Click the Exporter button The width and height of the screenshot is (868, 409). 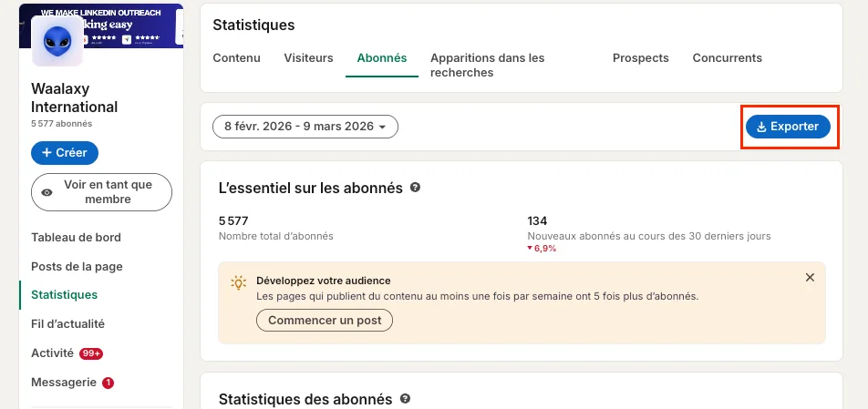tap(789, 127)
